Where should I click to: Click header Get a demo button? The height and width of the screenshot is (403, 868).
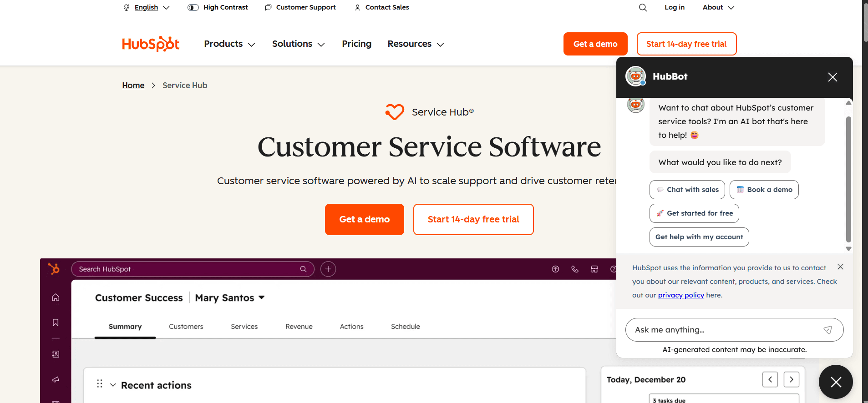pyautogui.click(x=595, y=44)
